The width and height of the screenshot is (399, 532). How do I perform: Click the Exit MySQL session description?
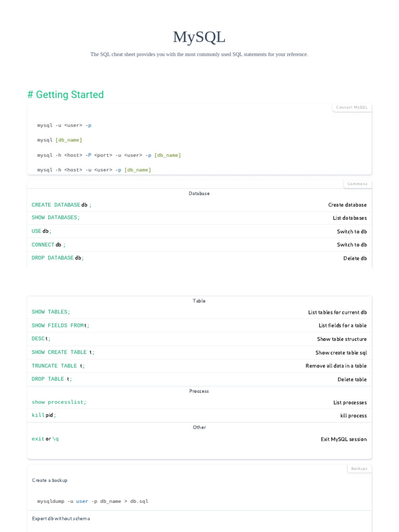coord(343,440)
